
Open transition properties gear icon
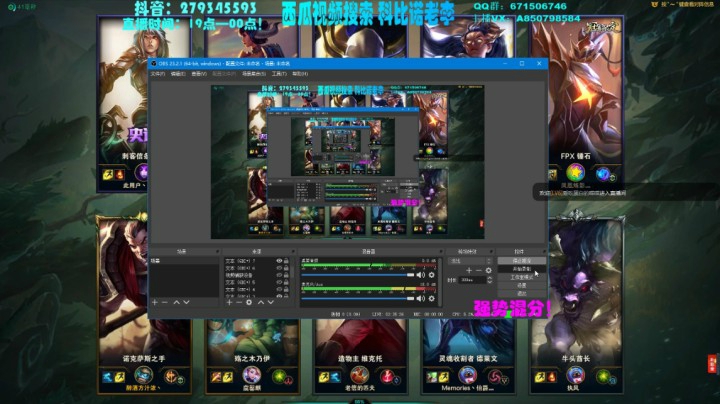coord(489,270)
